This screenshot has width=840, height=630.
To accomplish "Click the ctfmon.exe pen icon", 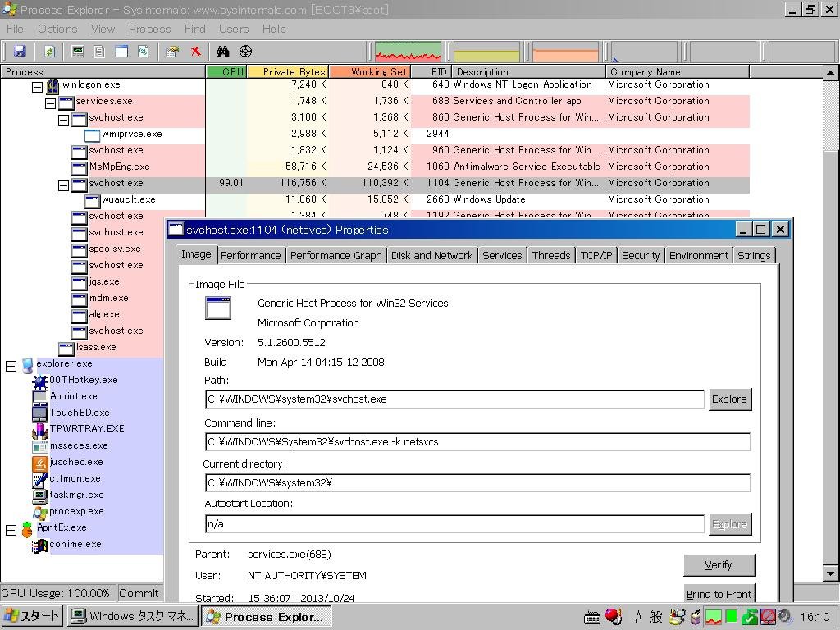I will pyautogui.click(x=40, y=479).
